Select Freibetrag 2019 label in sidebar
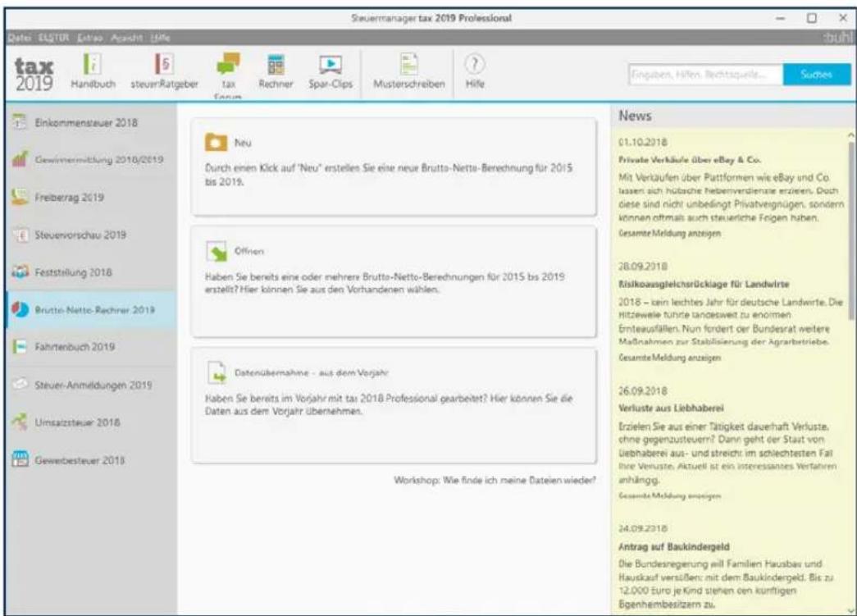The width and height of the screenshot is (857, 616). (x=69, y=198)
